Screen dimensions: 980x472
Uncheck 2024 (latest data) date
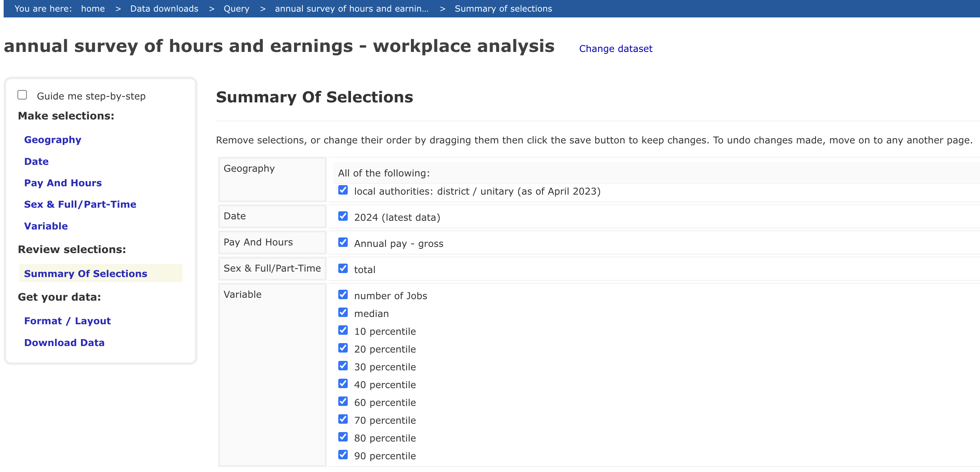click(343, 216)
